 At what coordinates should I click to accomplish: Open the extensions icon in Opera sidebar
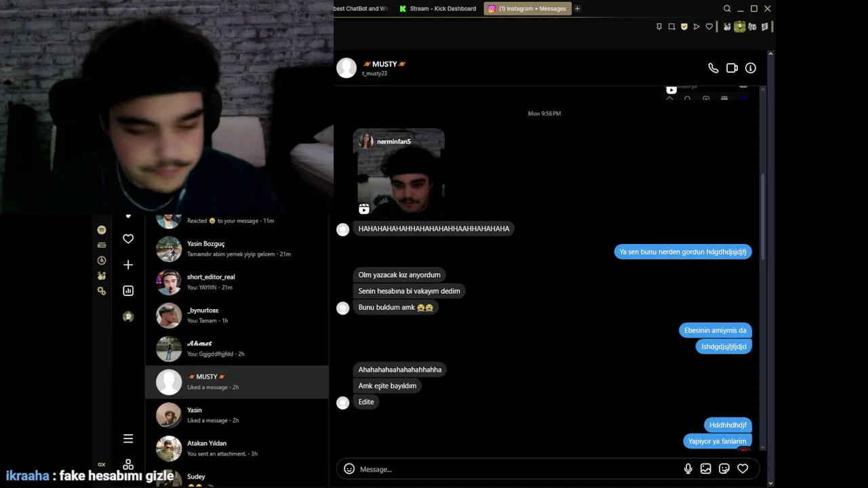coord(102,276)
